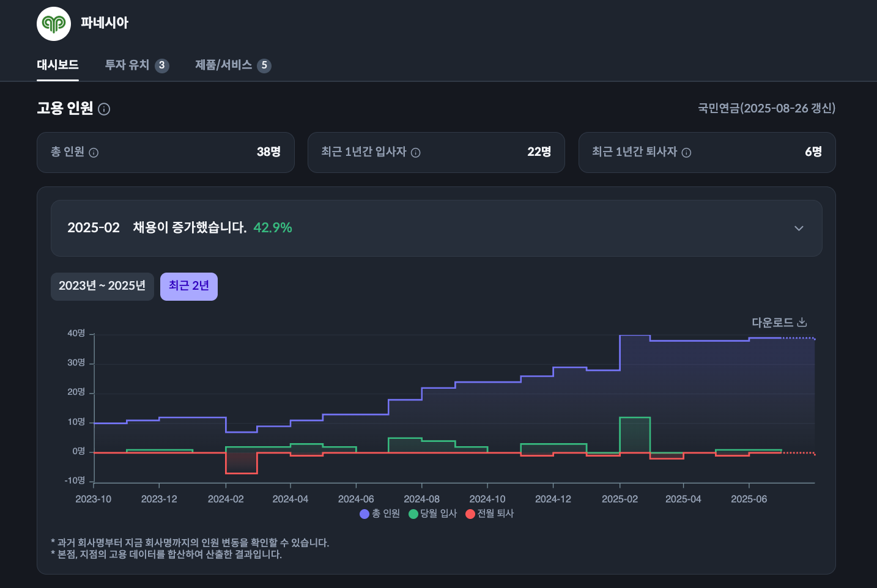Click the 투자 유치 count badge 3
877x588 pixels.
coord(162,65)
